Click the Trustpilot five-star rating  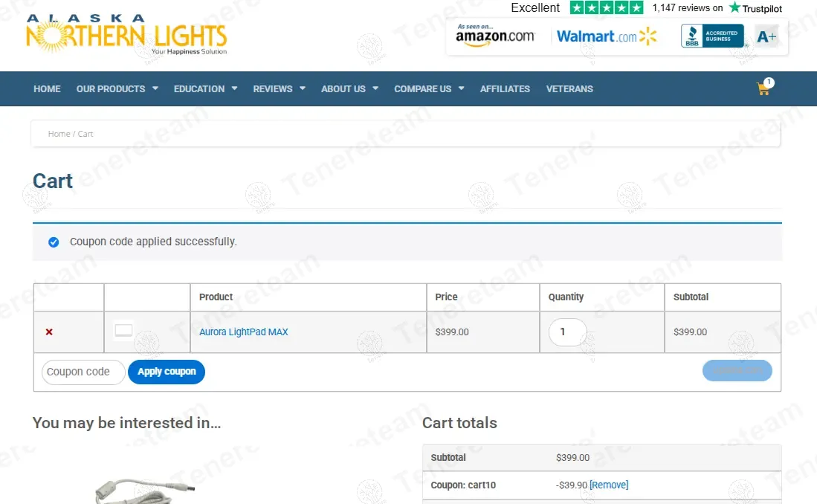click(607, 8)
